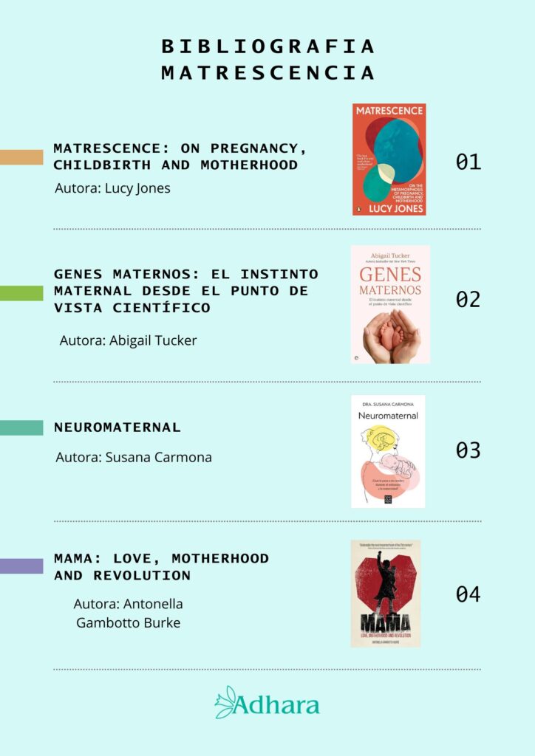Click the number 04 label

(468, 594)
